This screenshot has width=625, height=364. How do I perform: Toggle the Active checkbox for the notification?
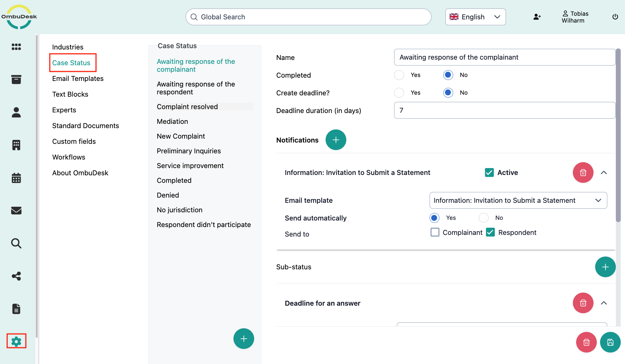489,173
